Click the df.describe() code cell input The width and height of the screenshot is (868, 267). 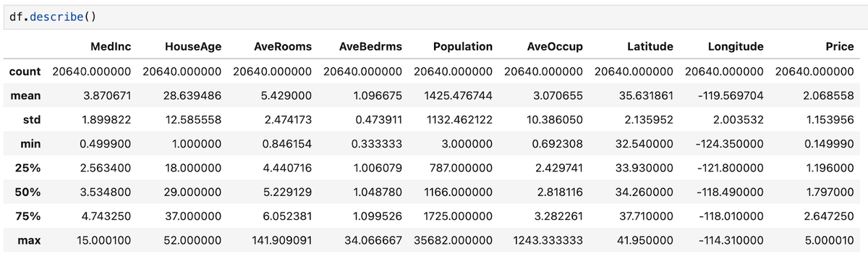434,16
